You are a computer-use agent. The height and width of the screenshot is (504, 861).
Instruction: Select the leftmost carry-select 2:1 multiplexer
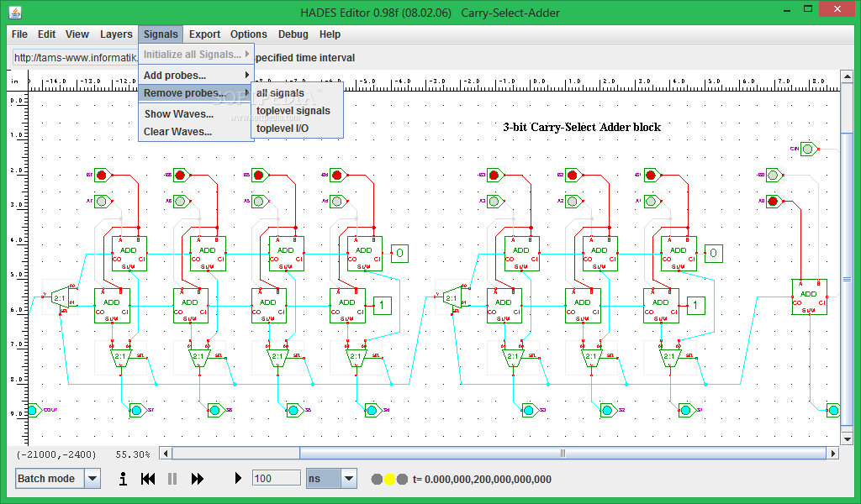[60, 298]
